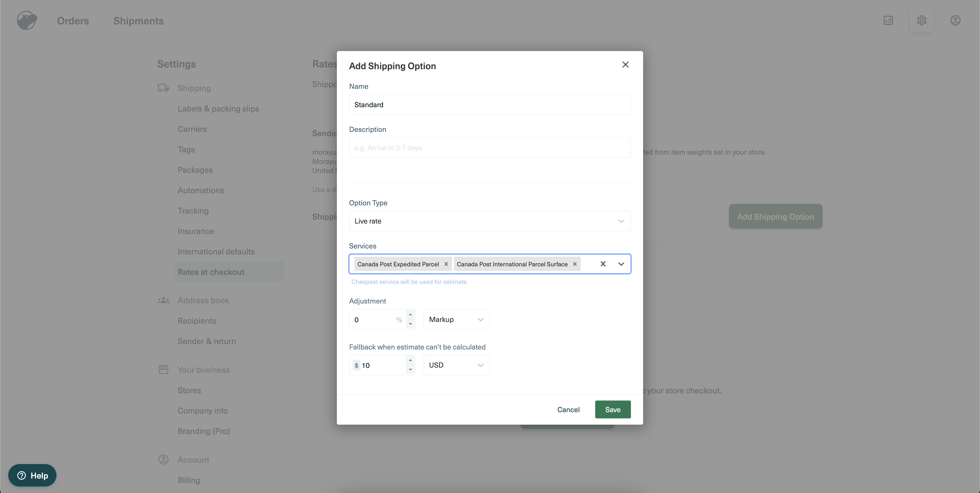Open Your business settings

pyautogui.click(x=204, y=370)
